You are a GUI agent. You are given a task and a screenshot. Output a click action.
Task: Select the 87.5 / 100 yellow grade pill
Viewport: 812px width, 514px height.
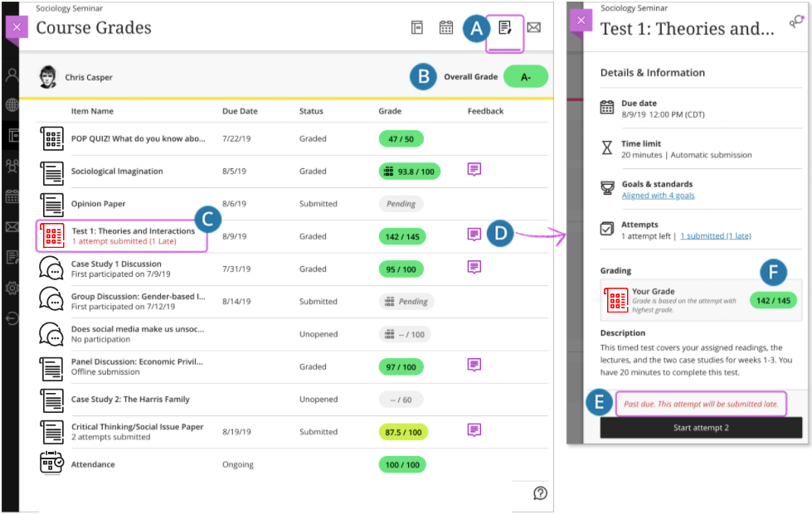[403, 432]
